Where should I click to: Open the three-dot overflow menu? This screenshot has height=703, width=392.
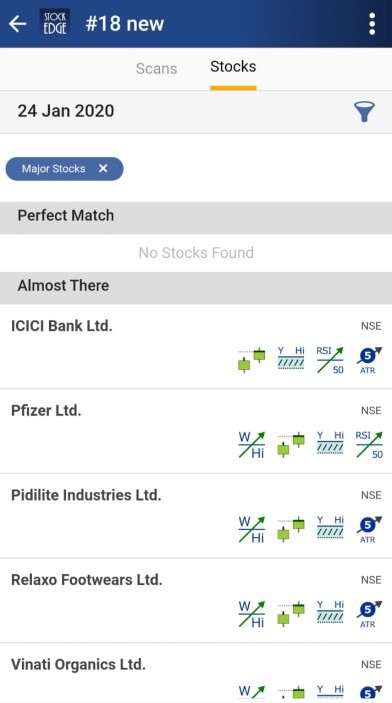372,23
